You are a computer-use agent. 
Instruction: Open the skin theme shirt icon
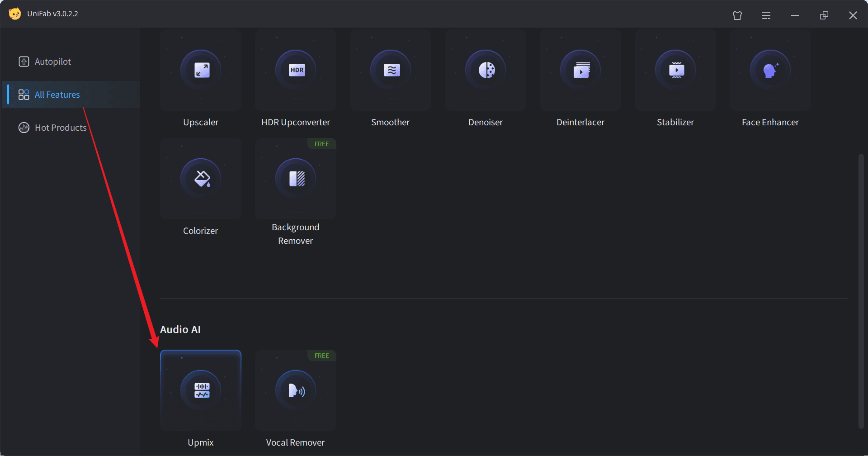click(x=737, y=15)
